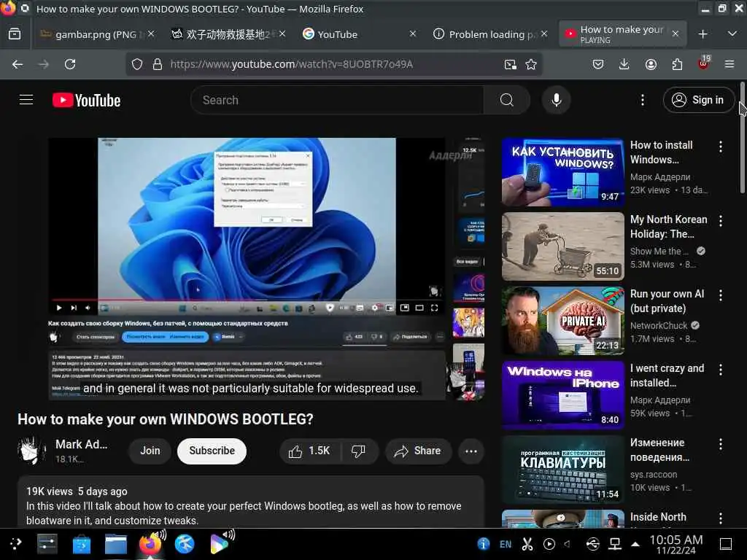Open Mark Ad... channel avatar

pos(32,451)
